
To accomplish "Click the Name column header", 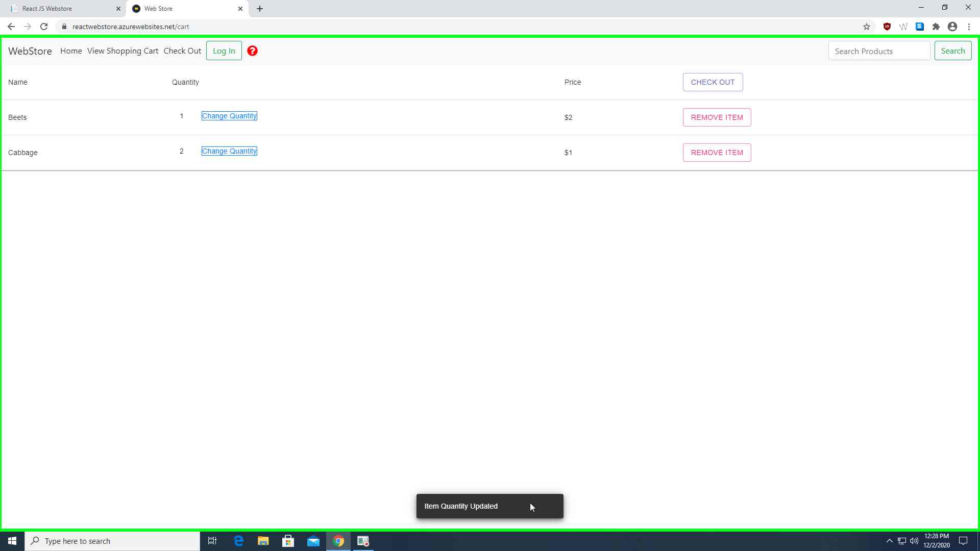I will [18, 82].
